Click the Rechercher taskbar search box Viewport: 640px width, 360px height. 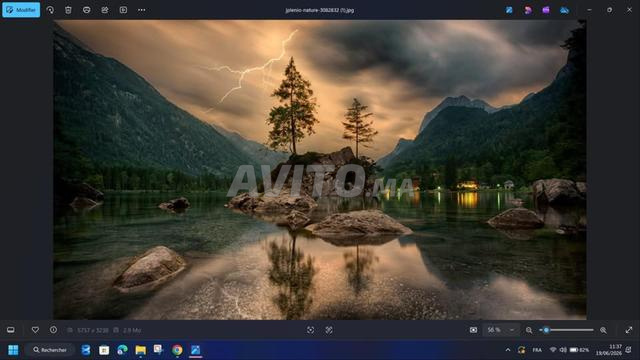(x=50, y=350)
